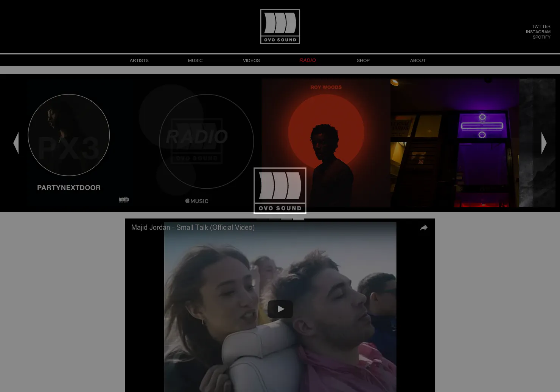Click the OVO Sound logo in the header
The image size is (560, 392).
click(x=280, y=26)
